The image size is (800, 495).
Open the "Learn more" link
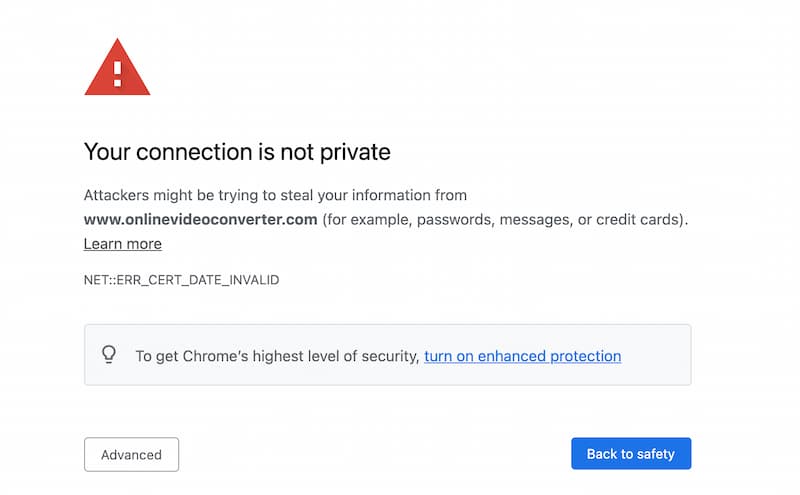[x=122, y=244]
